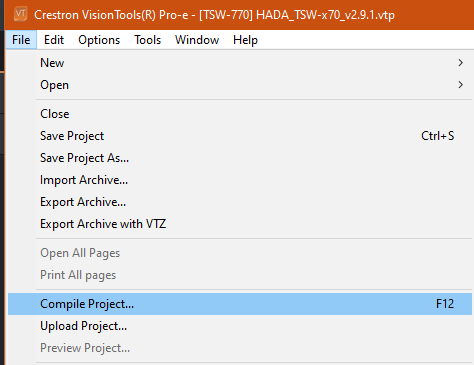The height and width of the screenshot is (365, 474).
Task: Select Export Archive with VTZ
Action: click(x=240, y=224)
